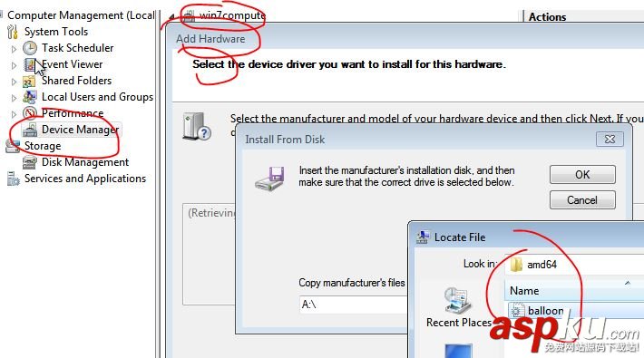Click the Task Scheduler clock icon
This screenshot has height=358, width=644.
coord(30,48)
